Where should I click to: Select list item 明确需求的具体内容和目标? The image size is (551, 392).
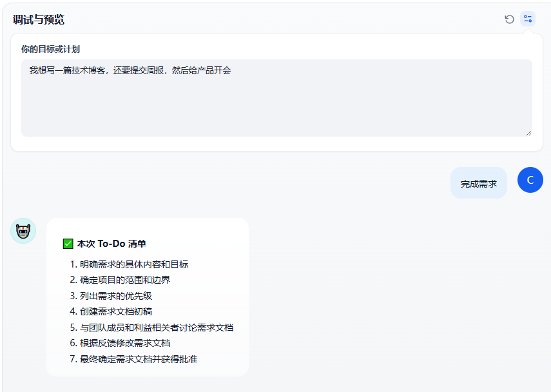(134, 264)
